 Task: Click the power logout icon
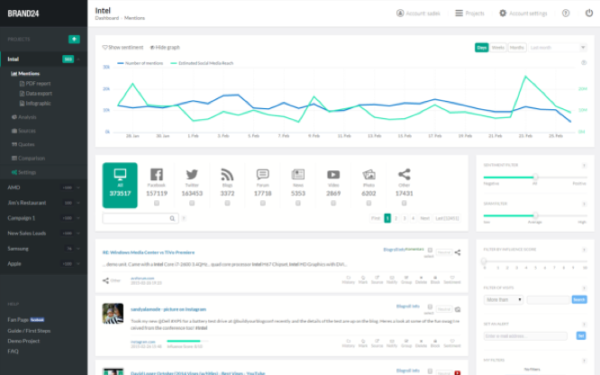(x=589, y=13)
